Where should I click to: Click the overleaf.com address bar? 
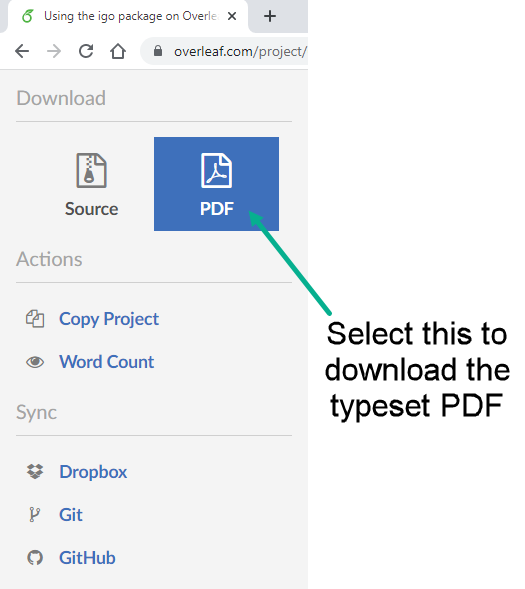coord(224,51)
